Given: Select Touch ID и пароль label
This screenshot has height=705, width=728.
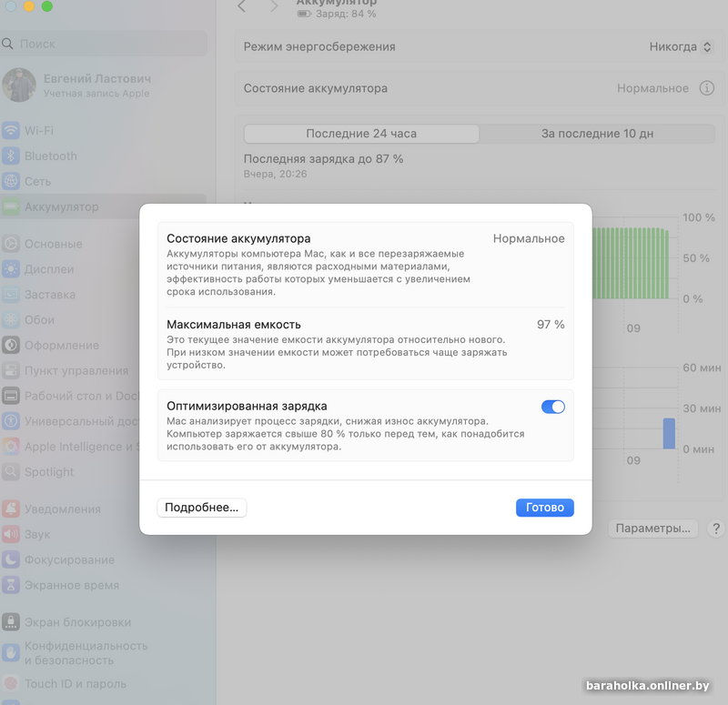Looking at the screenshot, I should pyautogui.click(x=76, y=684).
